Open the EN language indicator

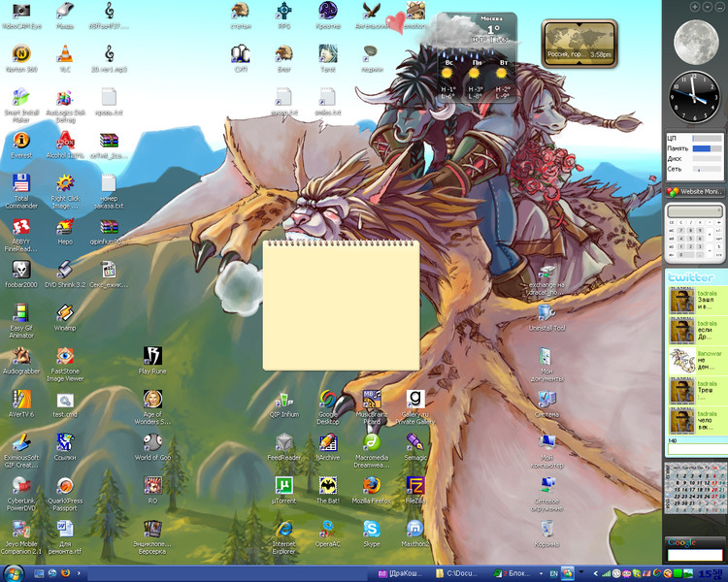[x=554, y=573]
